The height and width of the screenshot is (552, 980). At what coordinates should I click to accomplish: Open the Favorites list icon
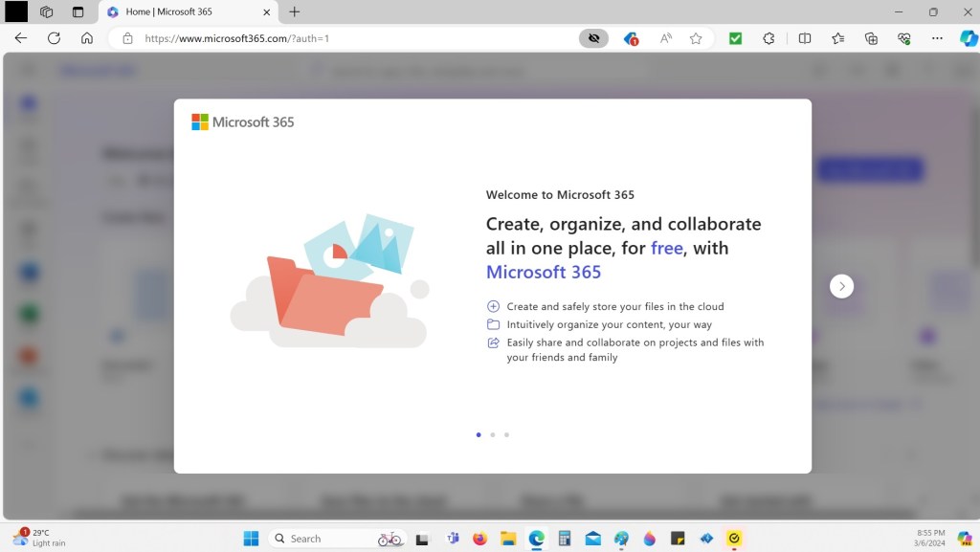pyautogui.click(x=838, y=38)
